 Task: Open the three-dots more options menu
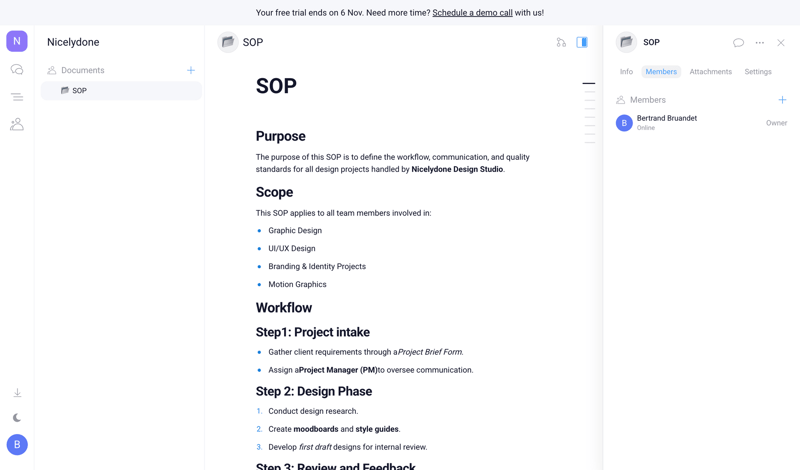[x=760, y=43]
